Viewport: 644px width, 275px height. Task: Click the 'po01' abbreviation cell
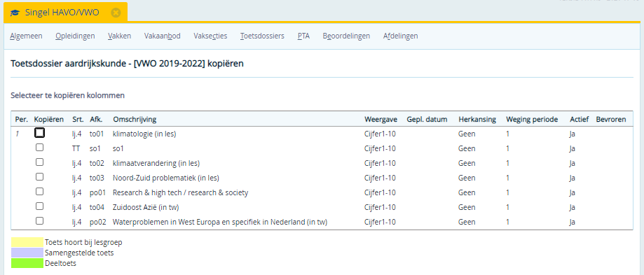click(97, 192)
